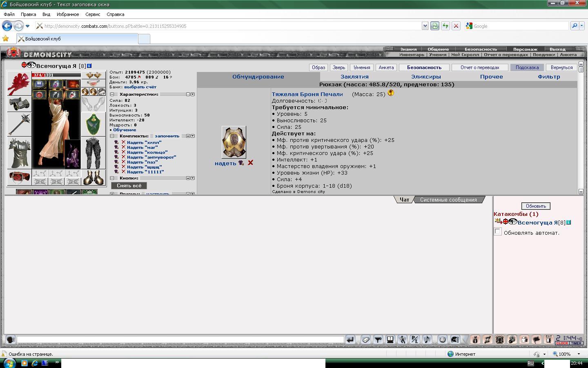
Task: Open the address bar dropdown arrow
Action: (x=425, y=26)
